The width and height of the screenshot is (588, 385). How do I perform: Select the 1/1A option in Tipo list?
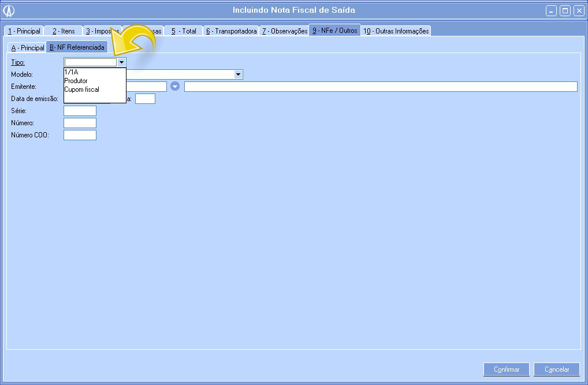pyautogui.click(x=72, y=72)
